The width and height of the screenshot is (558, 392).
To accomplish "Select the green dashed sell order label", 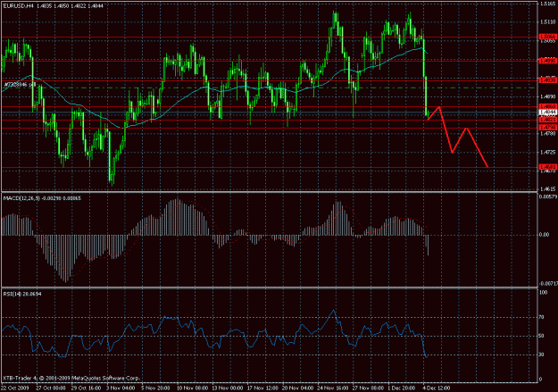I will 20,85.
